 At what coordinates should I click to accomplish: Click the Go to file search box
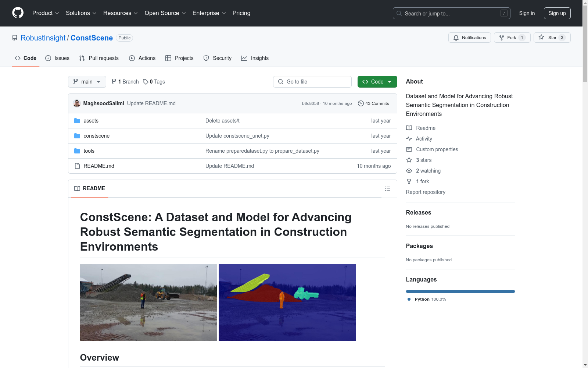312,82
